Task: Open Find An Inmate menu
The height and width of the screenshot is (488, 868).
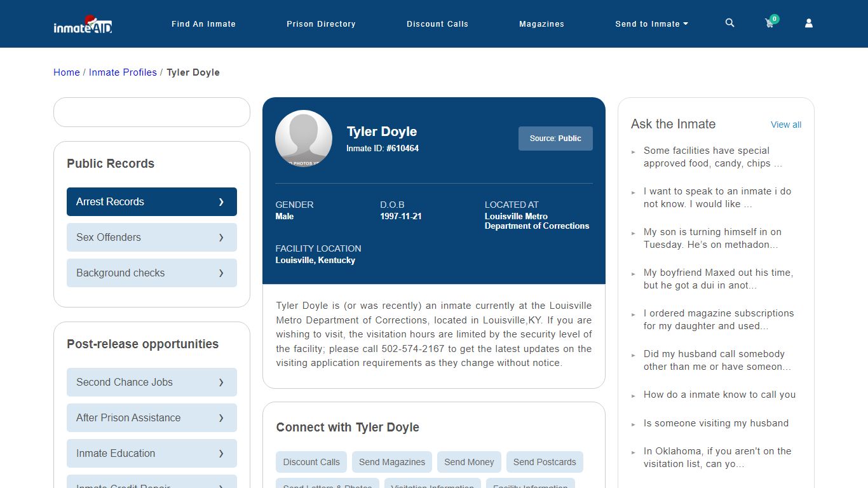Action: [x=203, y=24]
